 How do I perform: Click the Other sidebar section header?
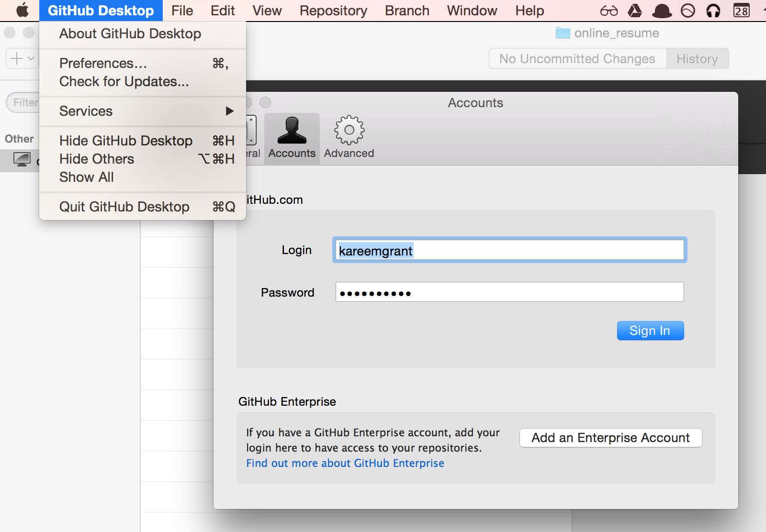[19, 139]
